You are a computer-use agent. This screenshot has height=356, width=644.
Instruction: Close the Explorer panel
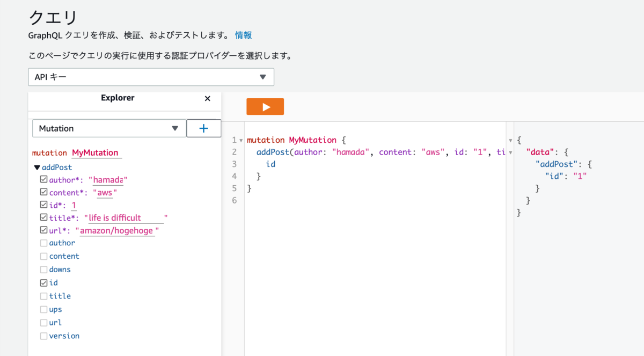[208, 99]
